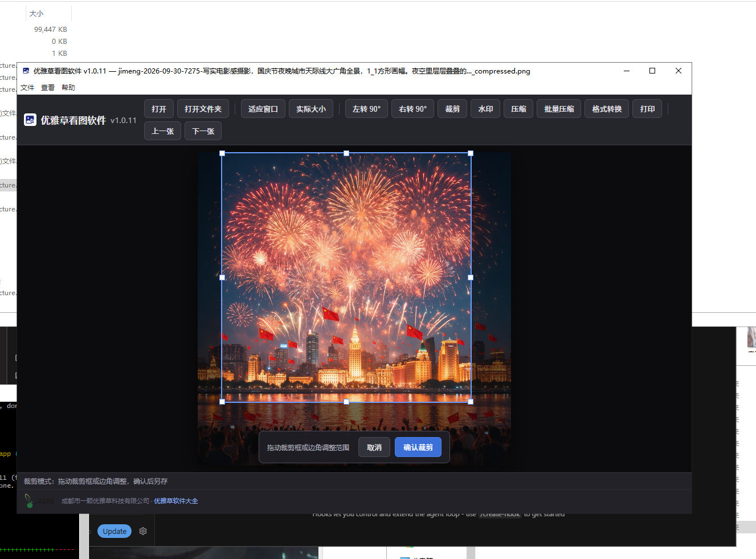This screenshot has width=756, height=559.
Task: Click top-right crop handle
Action: coord(471,153)
